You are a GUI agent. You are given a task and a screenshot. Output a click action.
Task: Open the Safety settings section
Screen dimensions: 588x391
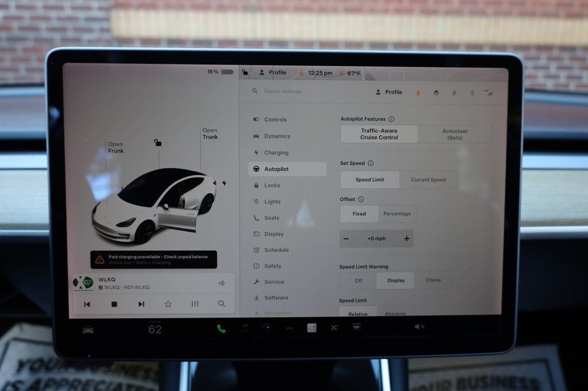click(273, 266)
